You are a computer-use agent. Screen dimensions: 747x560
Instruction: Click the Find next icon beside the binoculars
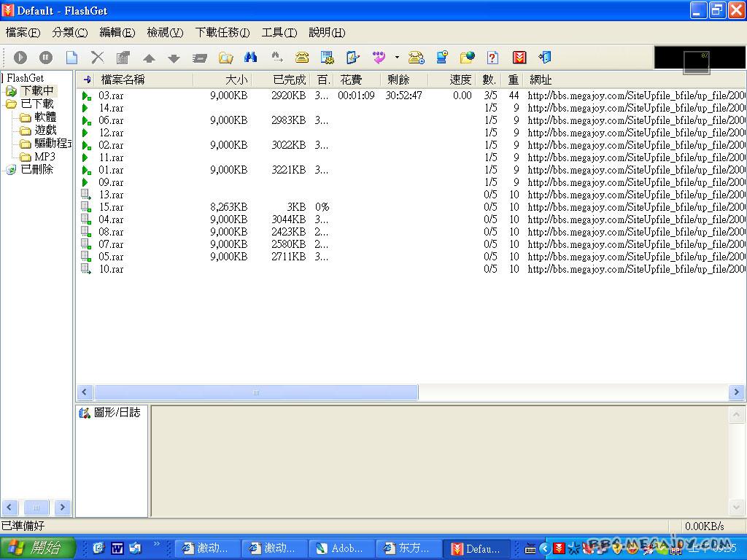point(276,58)
